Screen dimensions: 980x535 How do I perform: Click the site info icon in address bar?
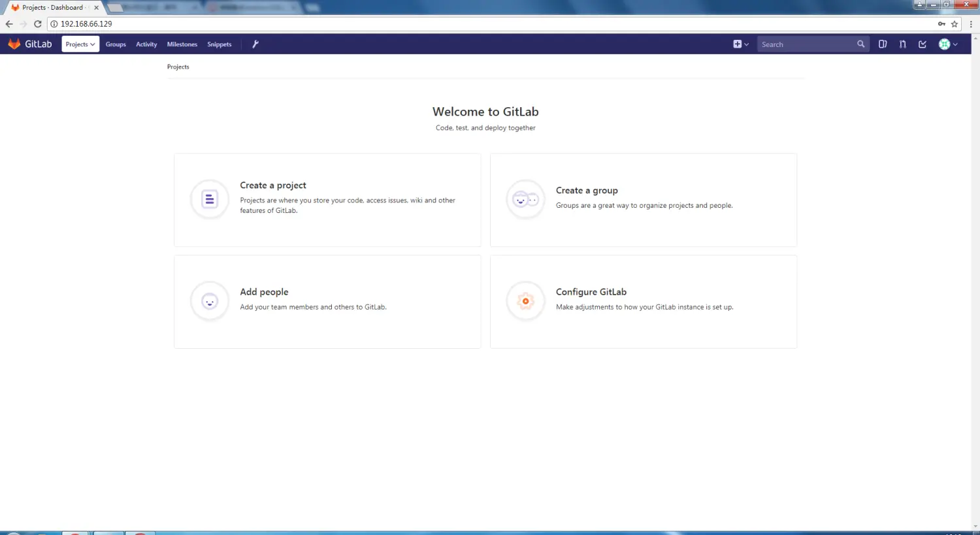coord(54,24)
